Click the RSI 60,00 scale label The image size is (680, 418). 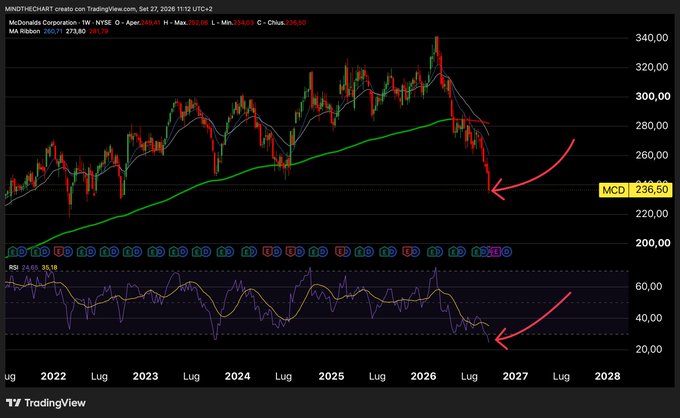pyautogui.click(x=649, y=286)
